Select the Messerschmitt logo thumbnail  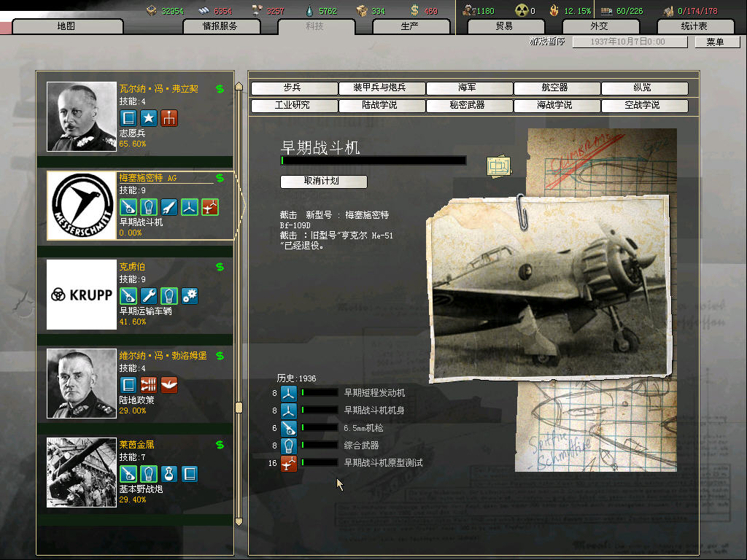(x=82, y=206)
